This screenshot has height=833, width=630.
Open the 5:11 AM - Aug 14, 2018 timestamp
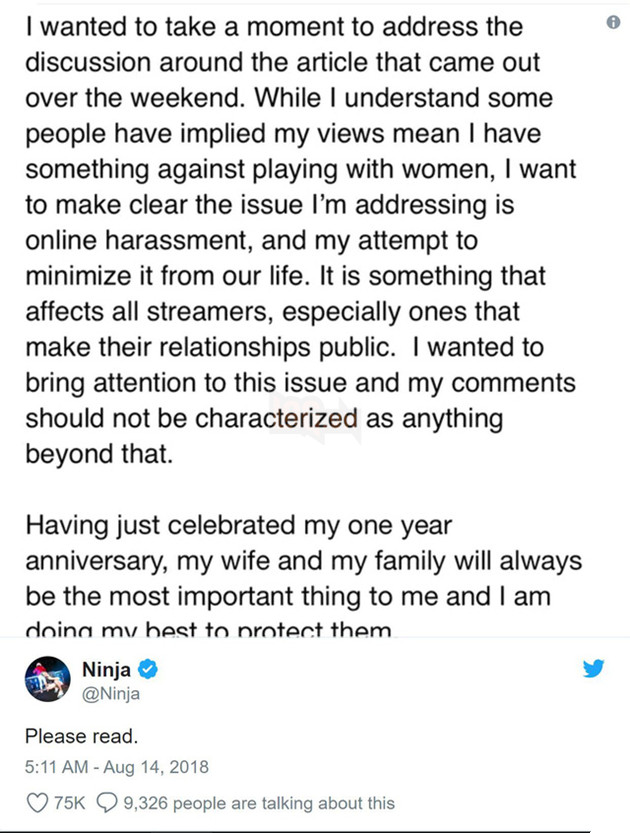117,767
